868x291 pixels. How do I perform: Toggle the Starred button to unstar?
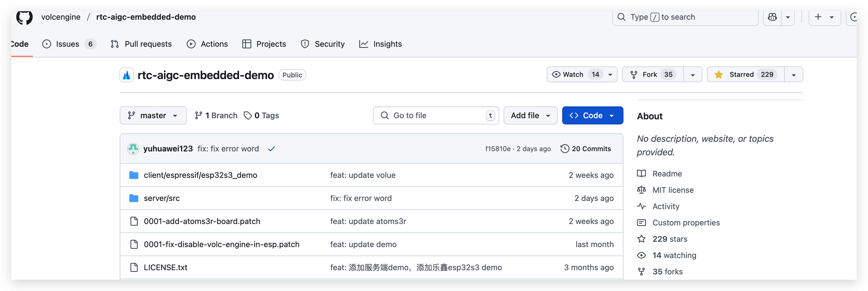tap(746, 75)
